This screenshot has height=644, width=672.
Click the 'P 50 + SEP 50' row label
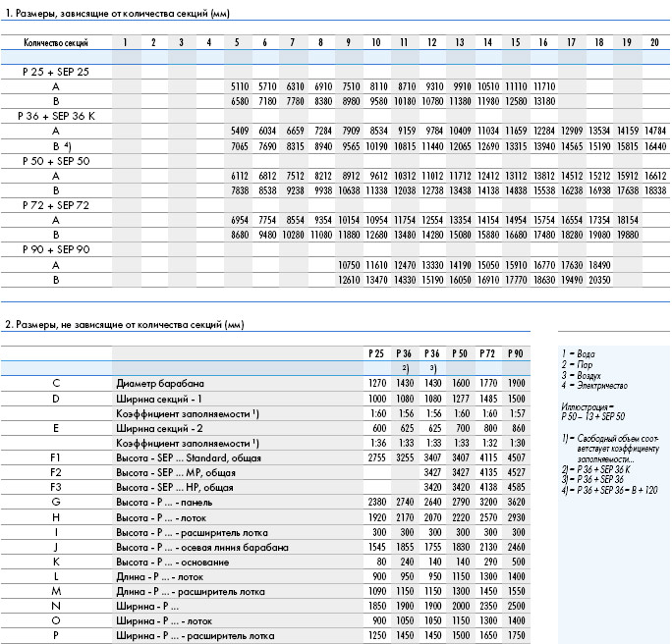[x=56, y=161]
